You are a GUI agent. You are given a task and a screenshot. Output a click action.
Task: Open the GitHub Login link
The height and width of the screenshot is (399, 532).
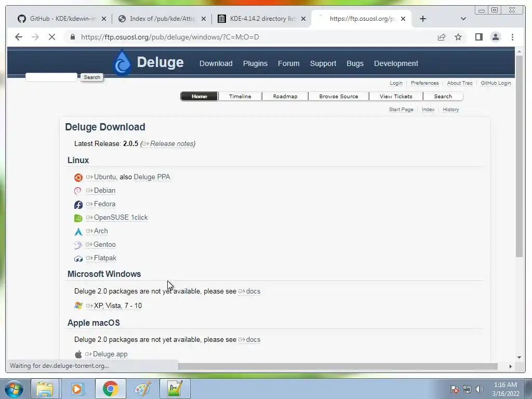[x=496, y=83]
